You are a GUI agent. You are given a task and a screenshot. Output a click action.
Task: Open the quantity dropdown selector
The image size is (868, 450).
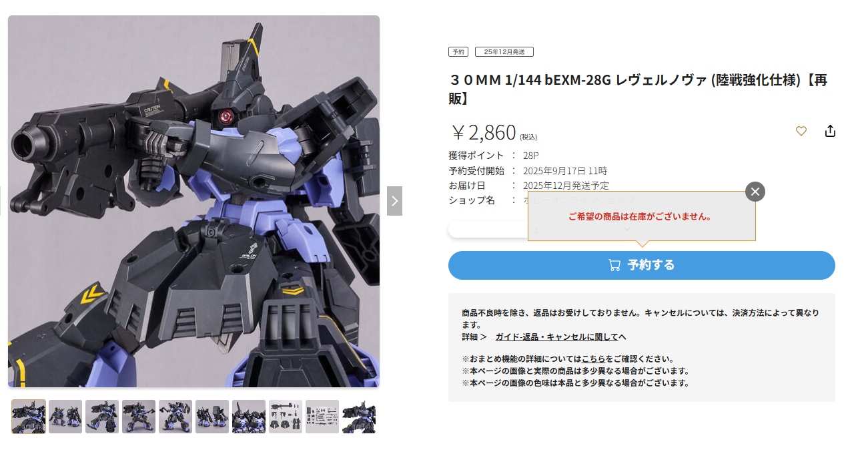(x=541, y=230)
